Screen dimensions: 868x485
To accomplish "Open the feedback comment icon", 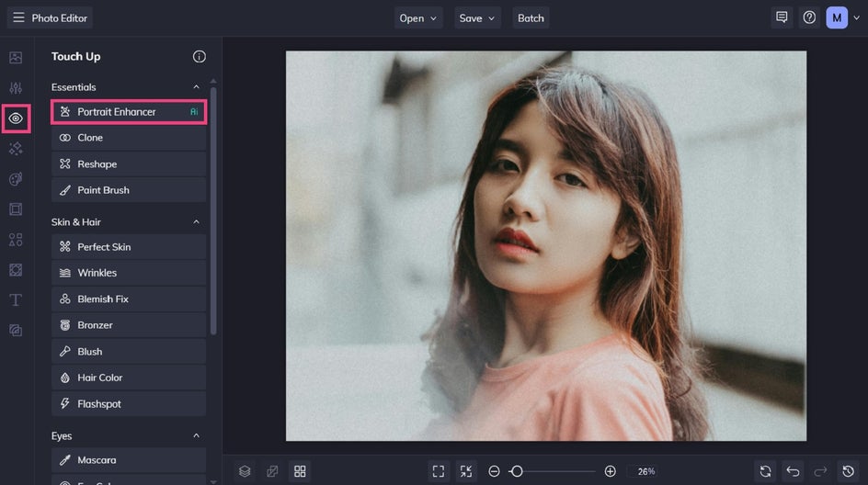I will (782, 17).
